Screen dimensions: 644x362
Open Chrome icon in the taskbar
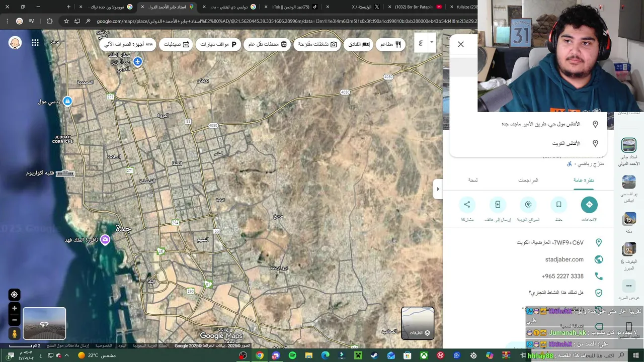[x=260, y=355]
